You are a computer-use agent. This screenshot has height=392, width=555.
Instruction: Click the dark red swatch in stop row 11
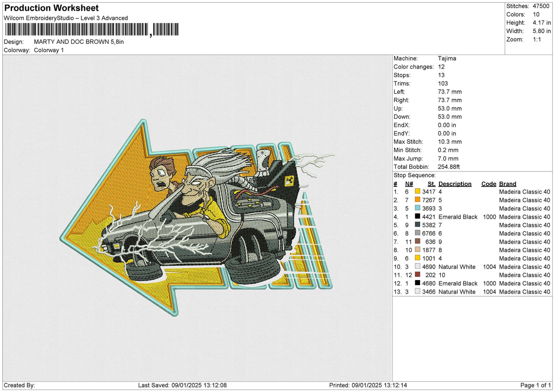coord(418,275)
